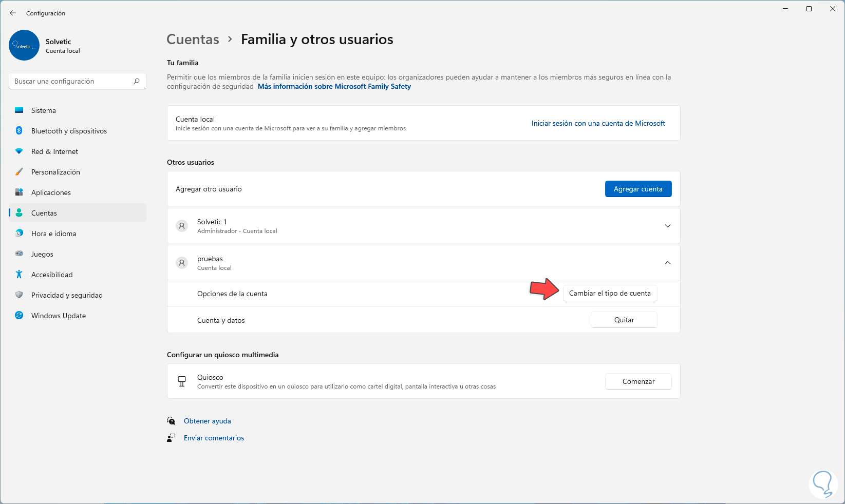The height and width of the screenshot is (504, 845).
Task: Click Cambiar el tipo de cuenta button
Action: (610, 293)
